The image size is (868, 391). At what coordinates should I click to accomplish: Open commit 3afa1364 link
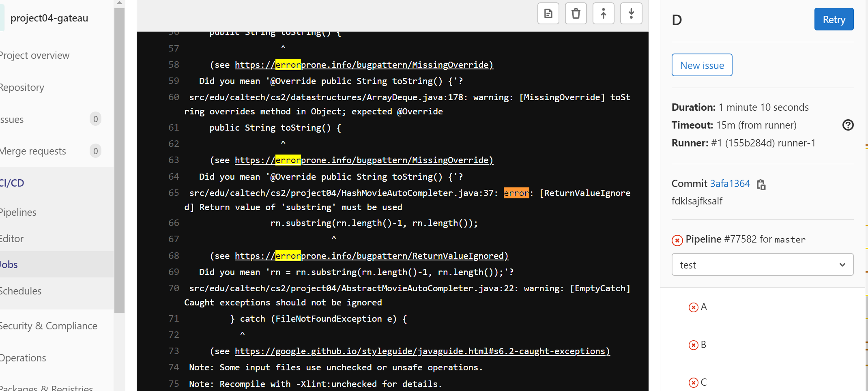click(730, 184)
